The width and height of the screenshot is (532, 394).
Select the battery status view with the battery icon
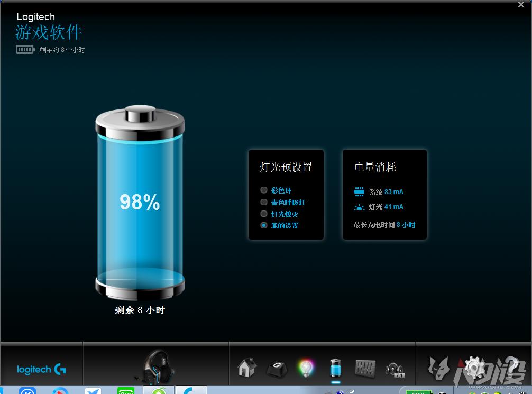click(336, 368)
